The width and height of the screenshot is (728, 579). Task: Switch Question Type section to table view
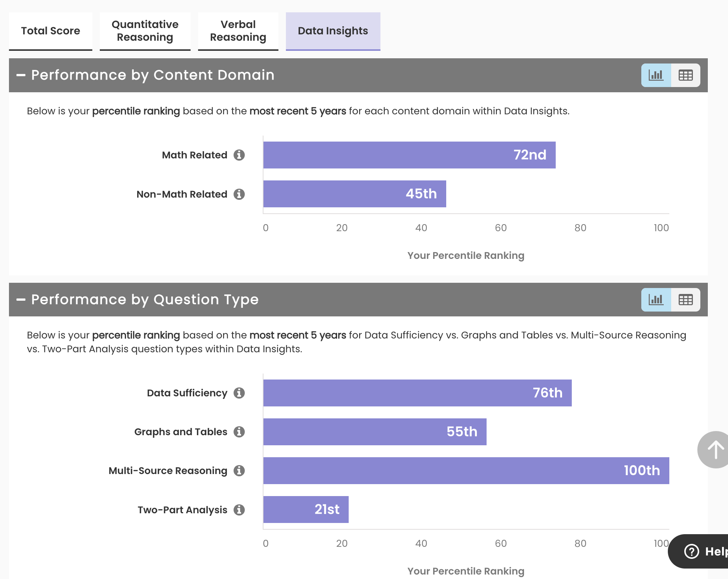click(x=685, y=300)
